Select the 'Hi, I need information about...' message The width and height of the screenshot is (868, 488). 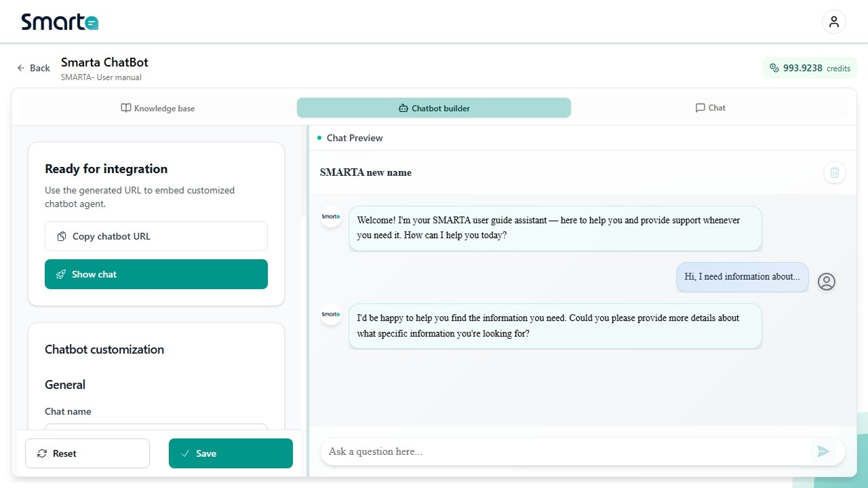click(x=743, y=277)
